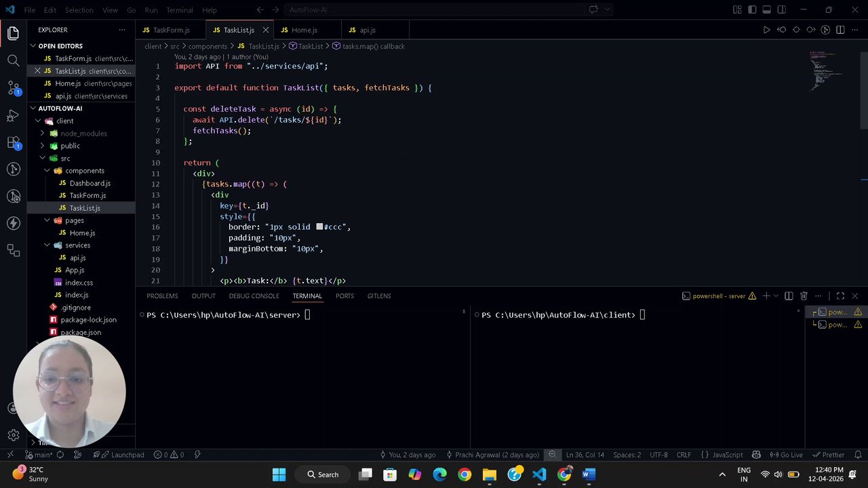Toggle the bottom panel from the title bar

point(767,9)
